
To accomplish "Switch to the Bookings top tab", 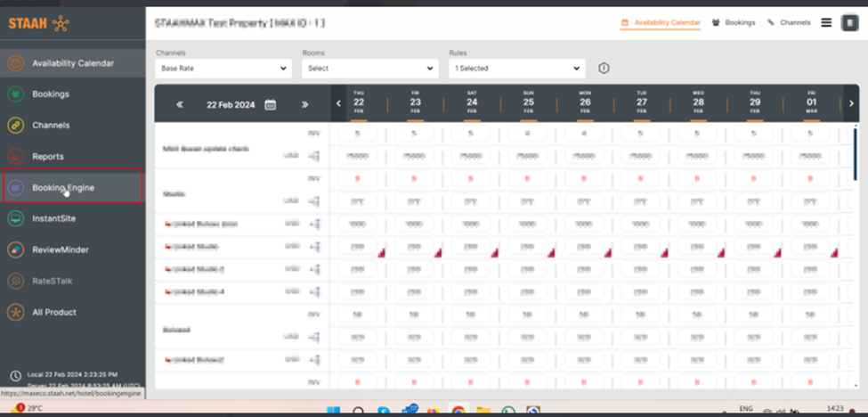I will click(734, 22).
